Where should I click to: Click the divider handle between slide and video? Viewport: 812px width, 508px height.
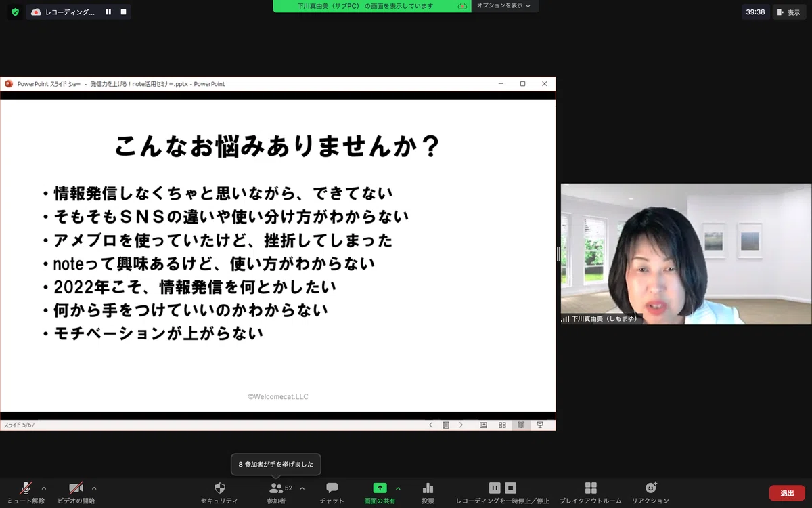coord(558,254)
